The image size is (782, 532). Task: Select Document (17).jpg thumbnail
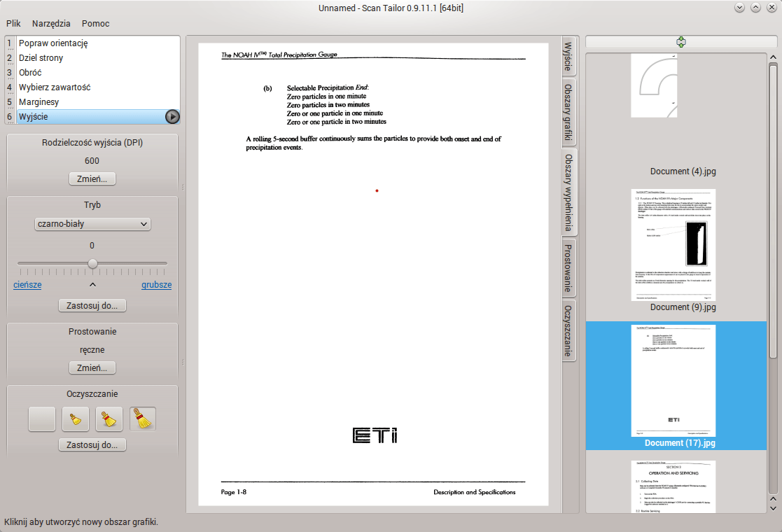(x=673, y=381)
